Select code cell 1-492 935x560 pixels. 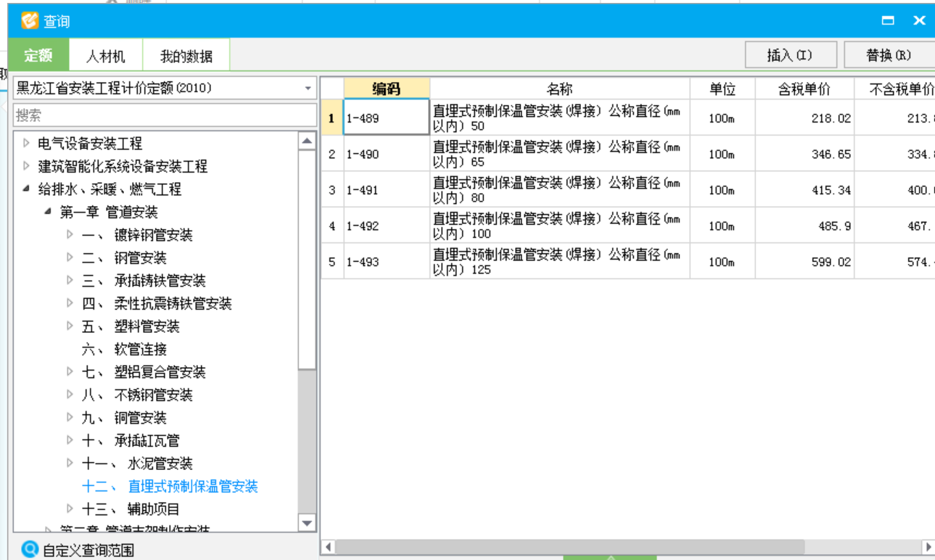(387, 226)
